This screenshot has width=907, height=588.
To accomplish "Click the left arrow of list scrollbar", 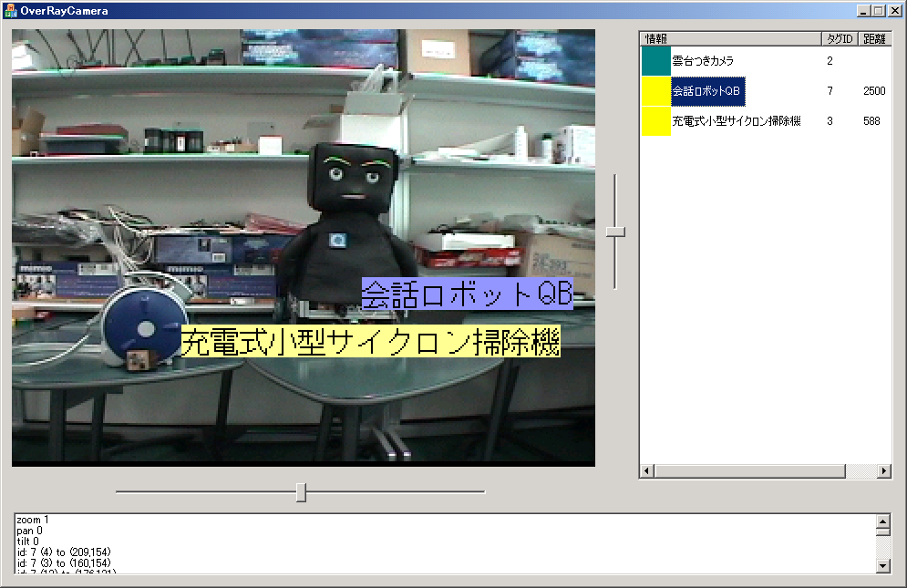I will [x=647, y=471].
